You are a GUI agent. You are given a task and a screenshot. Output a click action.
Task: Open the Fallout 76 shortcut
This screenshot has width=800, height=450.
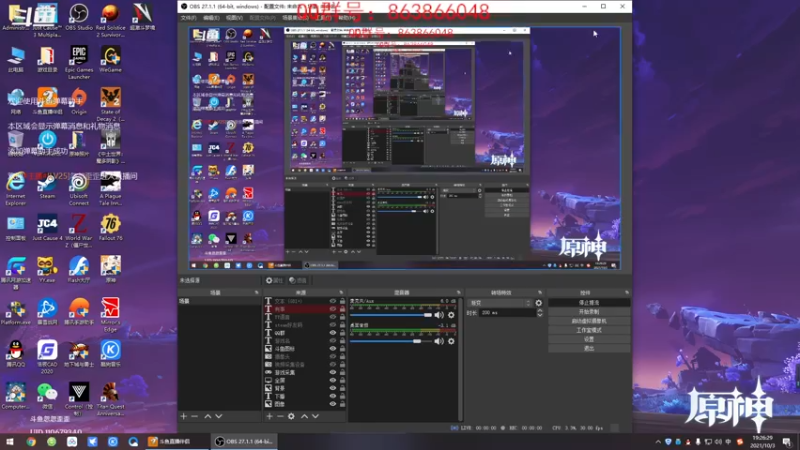point(110,228)
